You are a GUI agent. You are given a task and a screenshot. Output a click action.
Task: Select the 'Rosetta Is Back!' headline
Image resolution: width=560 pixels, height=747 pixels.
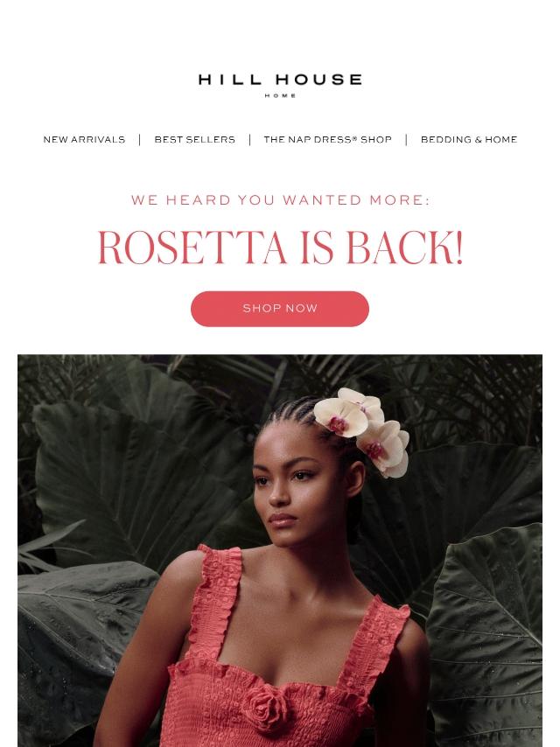[280, 248]
